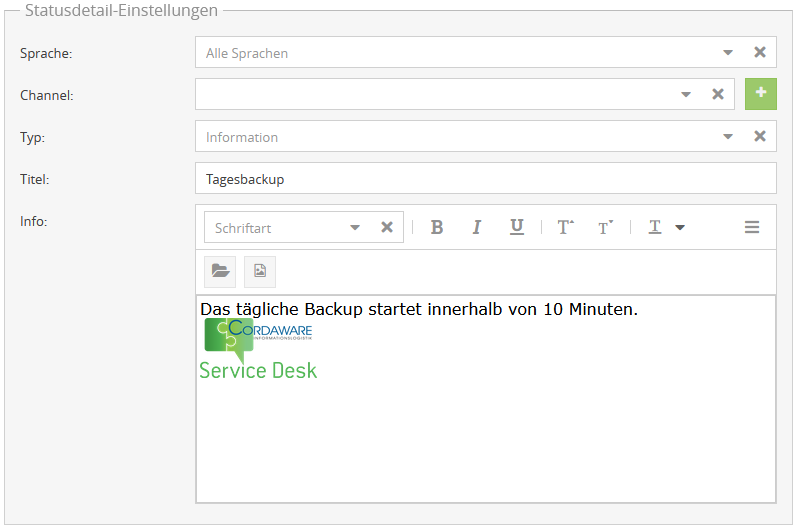Clear the Sprache selection
This screenshot has height=528, width=796.
pyautogui.click(x=760, y=52)
